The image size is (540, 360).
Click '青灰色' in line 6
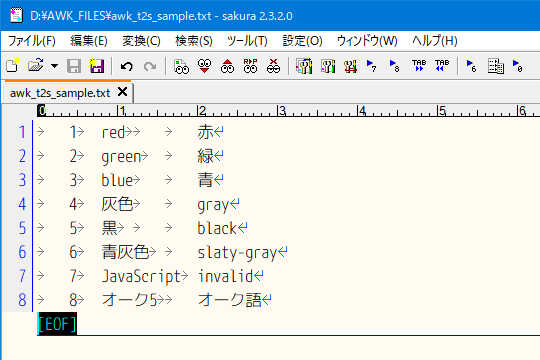pyautogui.click(x=125, y=252)
